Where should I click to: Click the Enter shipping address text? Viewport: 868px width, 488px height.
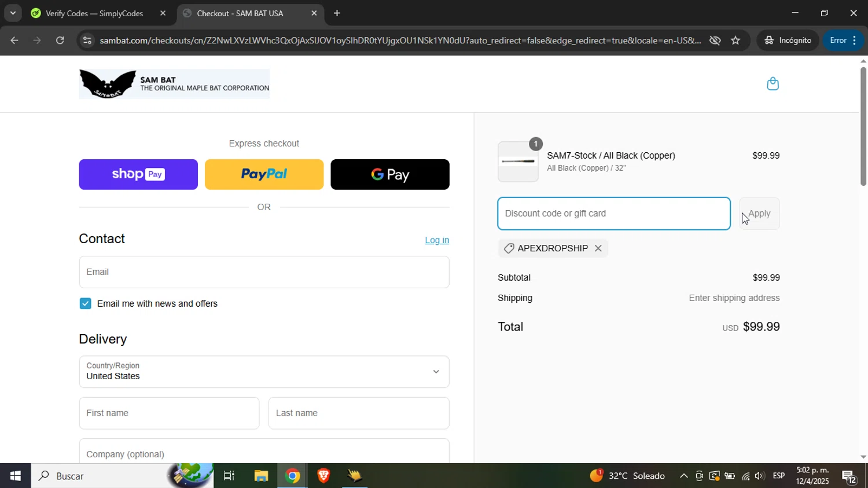(x=734, y=298)
